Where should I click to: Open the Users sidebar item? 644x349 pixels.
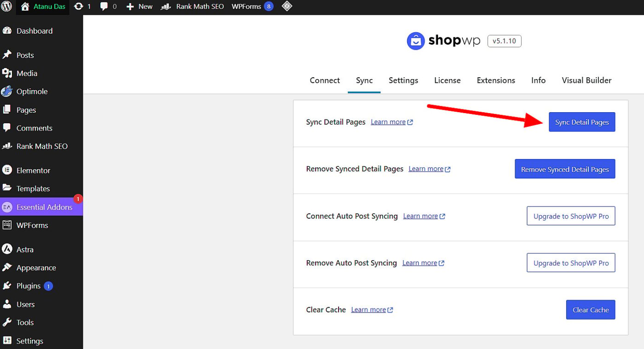41,304
